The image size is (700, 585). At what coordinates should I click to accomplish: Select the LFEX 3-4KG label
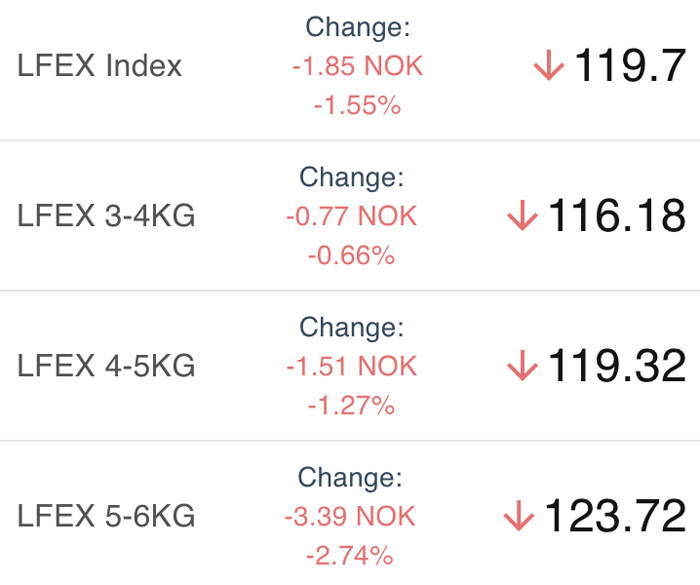pos(106,216)
